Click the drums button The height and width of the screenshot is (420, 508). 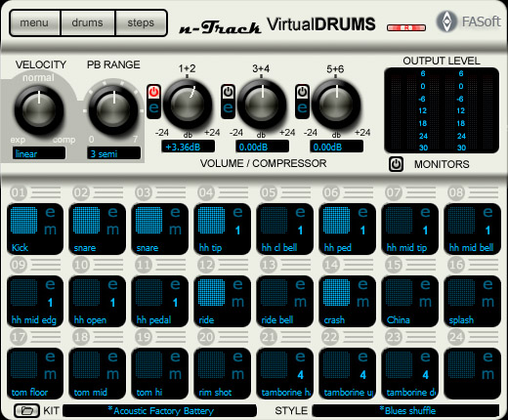(88, 22)
